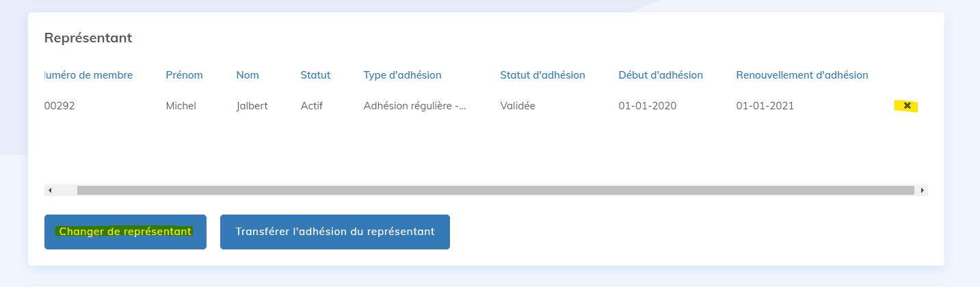Screen dimensions: 980x287
Task: Click the Validée status cell
Action: [x=518, y=106]
